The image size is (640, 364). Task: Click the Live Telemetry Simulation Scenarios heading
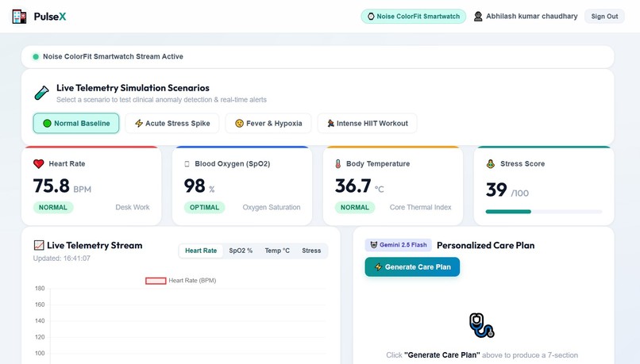coord(133,88)
